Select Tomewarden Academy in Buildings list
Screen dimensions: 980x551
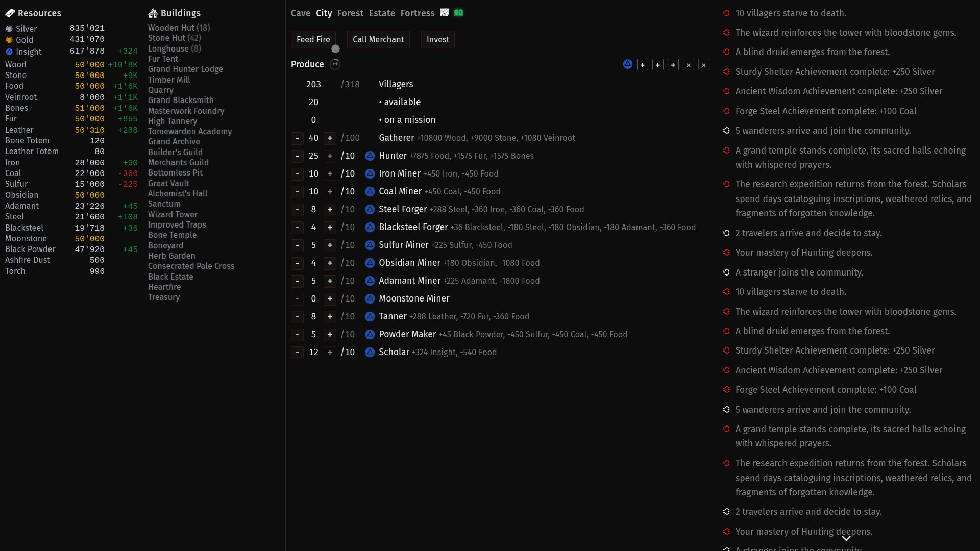pyautogui.click(x=190, y=132)
